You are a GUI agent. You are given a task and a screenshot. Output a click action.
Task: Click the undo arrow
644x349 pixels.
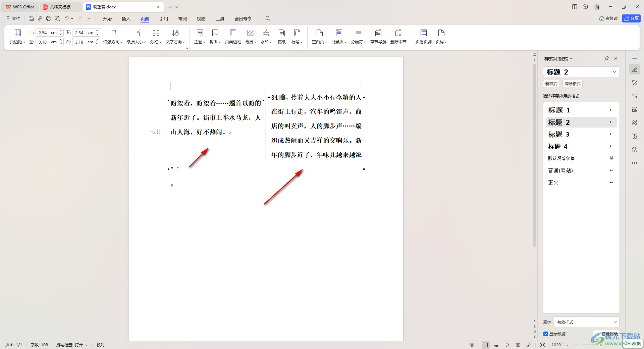[67, 18]
